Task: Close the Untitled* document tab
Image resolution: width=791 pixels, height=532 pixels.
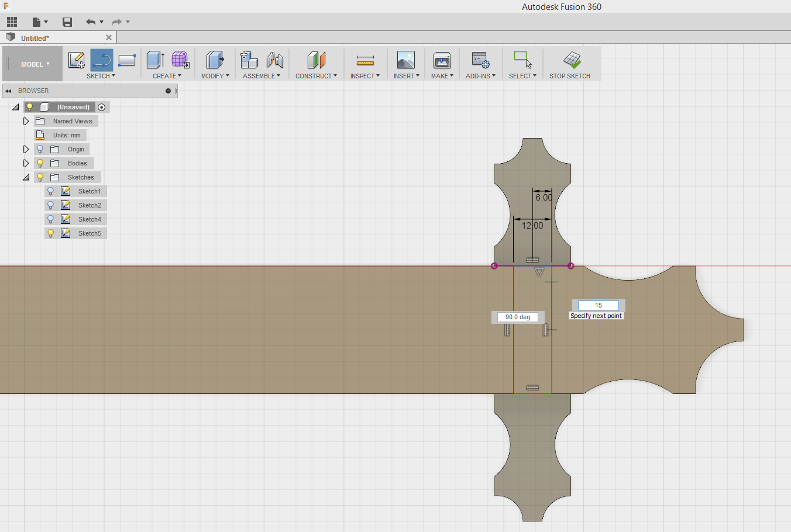Action: (x=109, y=37)
